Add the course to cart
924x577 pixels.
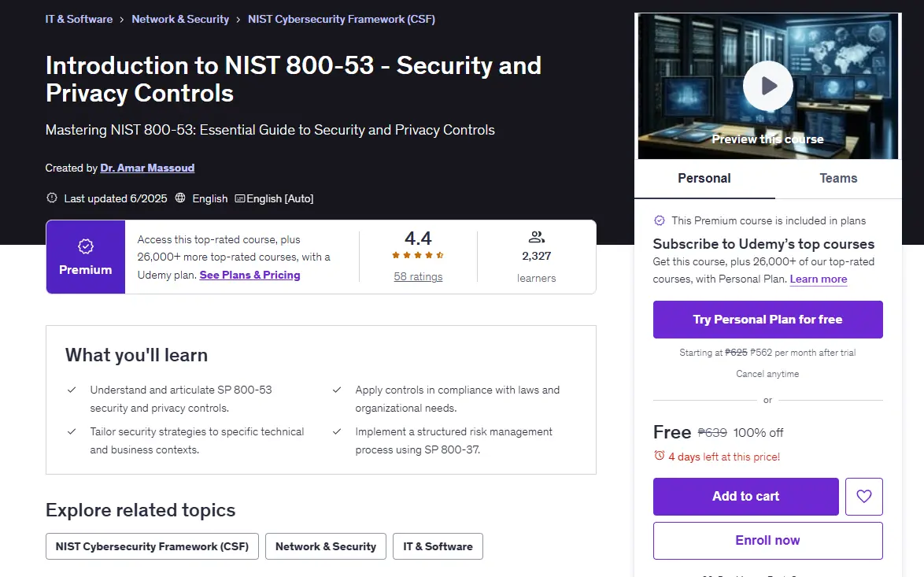click(x=745, y=496)
